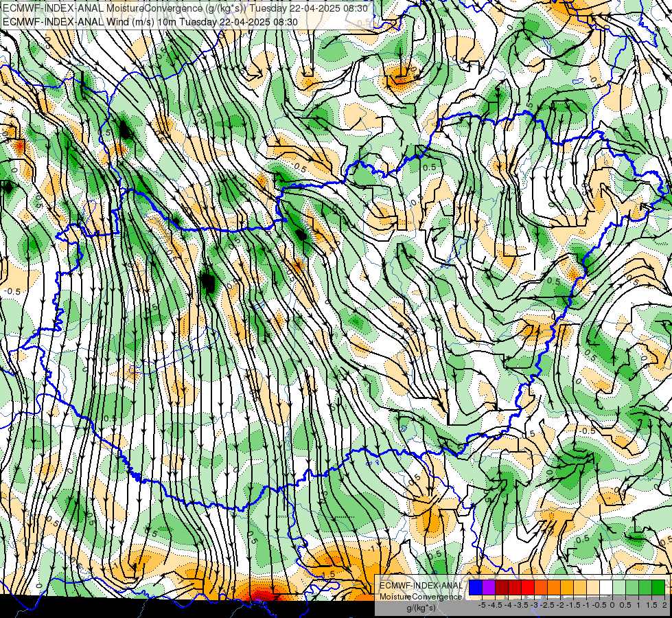Click the white legend swatch near zero
The width and height of the screenshot is (672, 618).
point(606,587)
